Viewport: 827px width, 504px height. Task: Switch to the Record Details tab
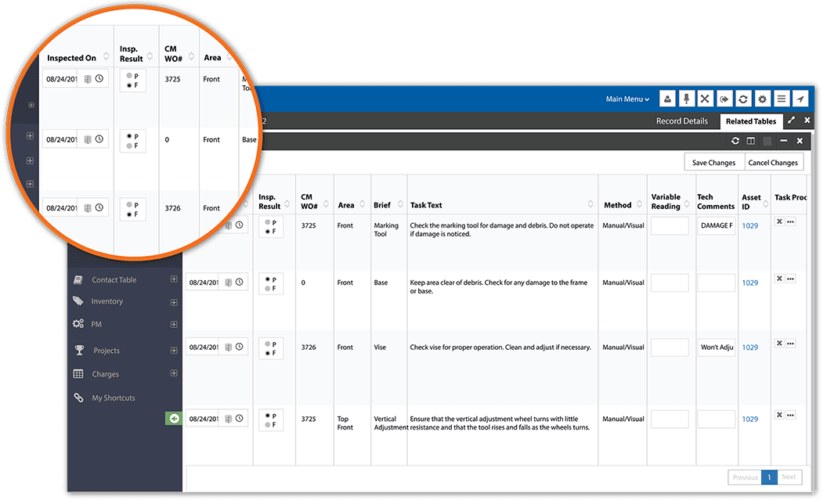[682, 121]
